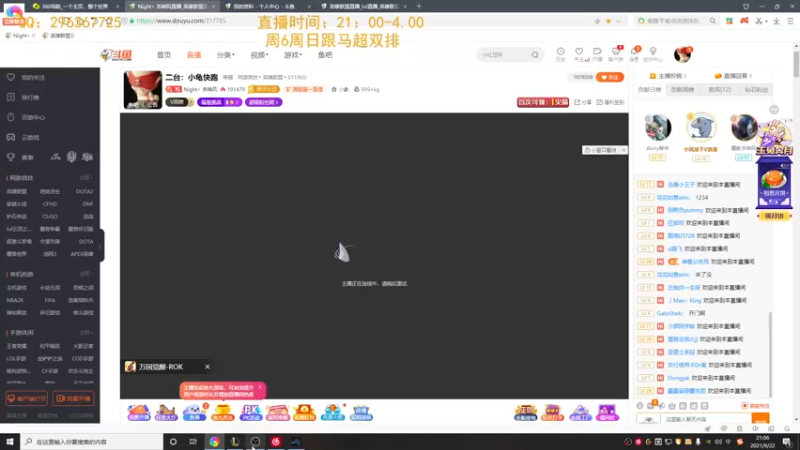Open the shark-avatar first-rank contributor
Viewport: 800px width, 450px height.
tap(701, 127)
